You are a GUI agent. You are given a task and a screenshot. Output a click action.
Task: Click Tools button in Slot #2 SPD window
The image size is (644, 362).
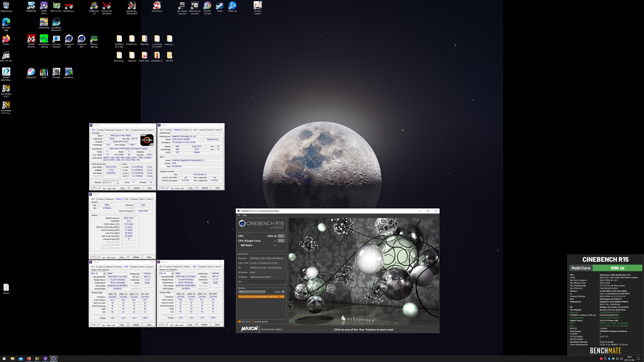[x=121, y=325]
